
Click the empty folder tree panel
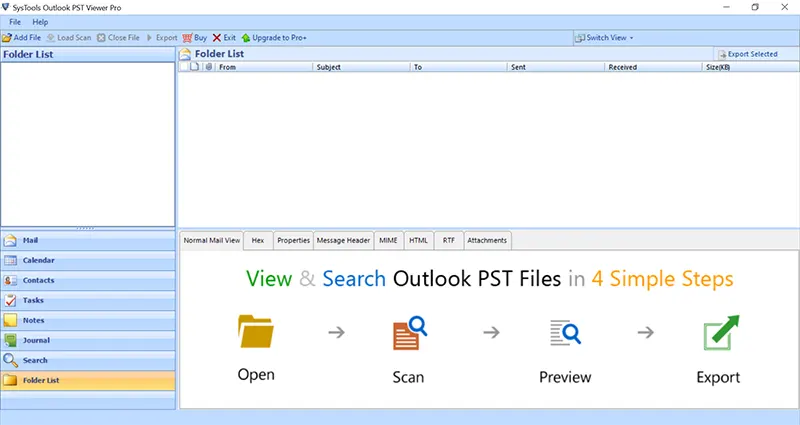(x=88, y=144)
